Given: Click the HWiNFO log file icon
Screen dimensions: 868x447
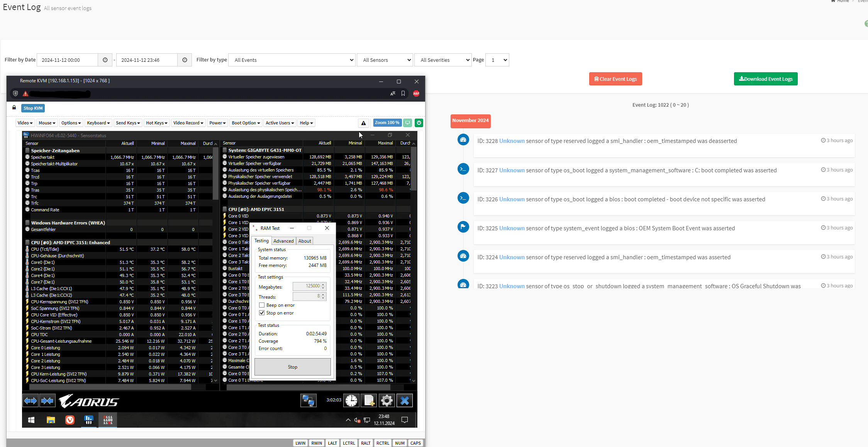Looking at the screenshot, I should pyautogui.click(x=369, y=401).
